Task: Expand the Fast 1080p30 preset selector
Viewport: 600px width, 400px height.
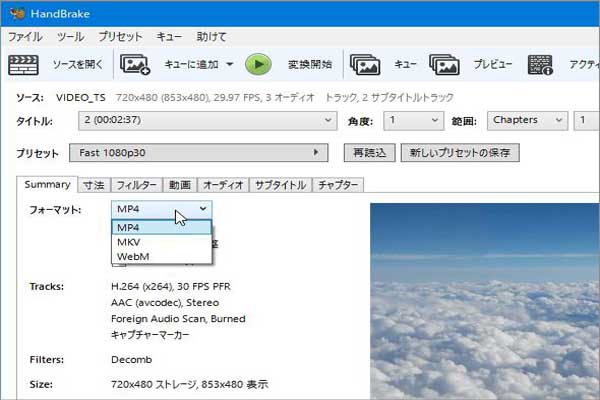Action: 199,153
